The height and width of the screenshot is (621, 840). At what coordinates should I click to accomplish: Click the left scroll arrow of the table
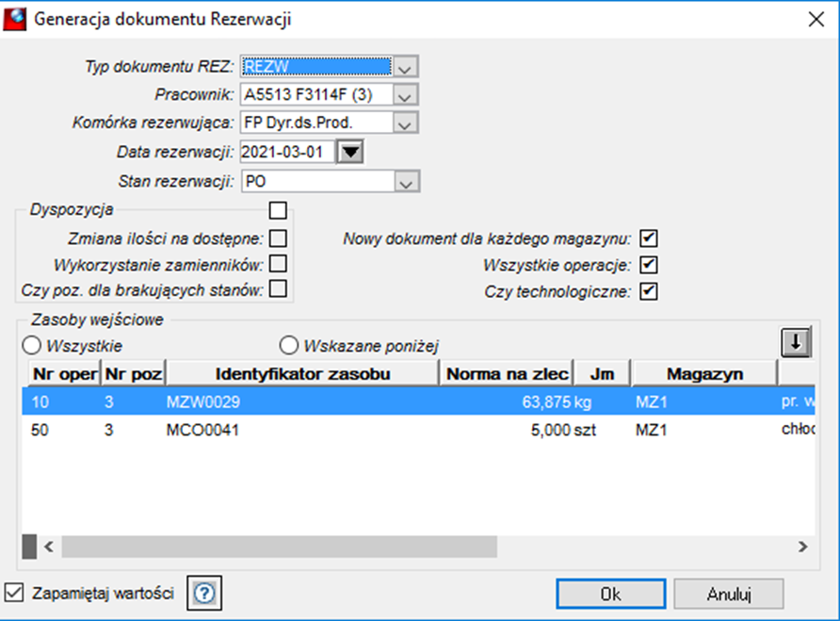pos(49,547)
